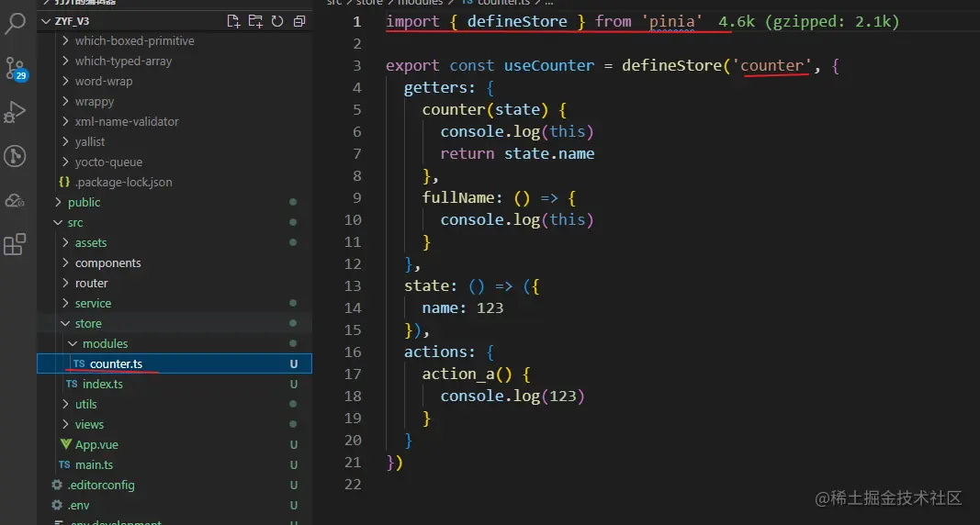The width and height of the screenshot is (980, 525).
Task: Click line number 22 in the gutter
Action: (353, 485)
